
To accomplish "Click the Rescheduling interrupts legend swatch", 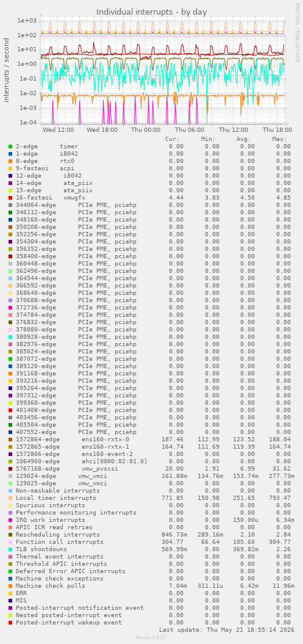I will [x=10, y=534].
